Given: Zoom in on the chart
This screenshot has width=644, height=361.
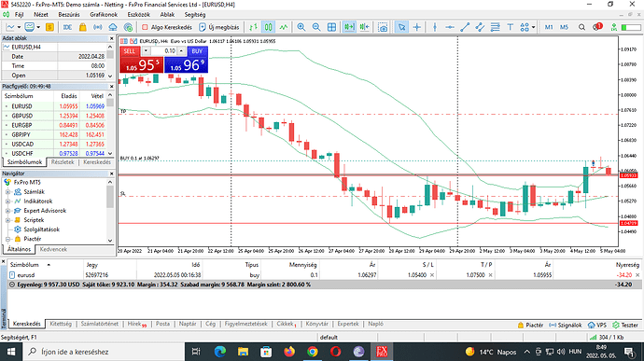Looking at the screenshot, I should pos(301,27).
